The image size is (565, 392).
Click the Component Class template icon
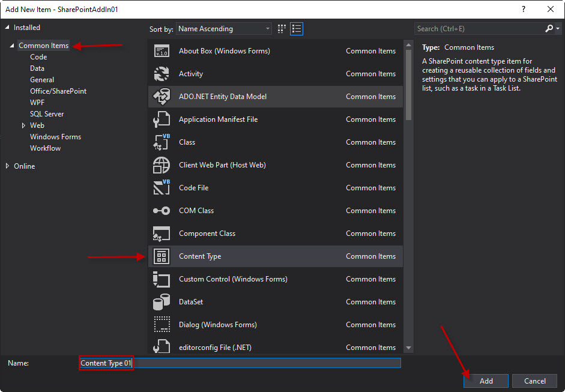[162, 234]
